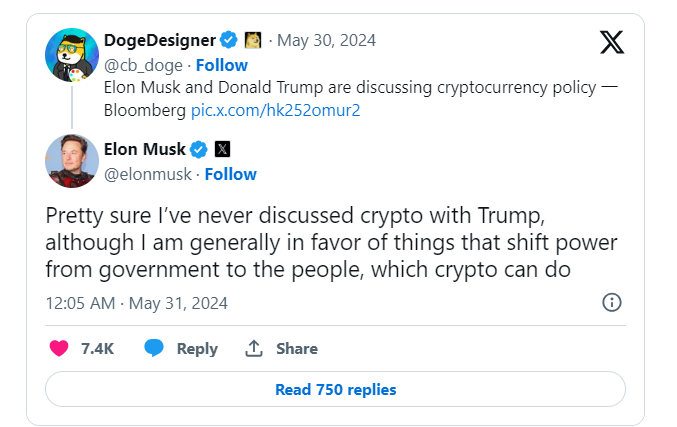Image resolution: width=677 pixels, height=427 pixels.
Task: Open the pic.x.com/hk252omur2 link
Action: (276, 110)
